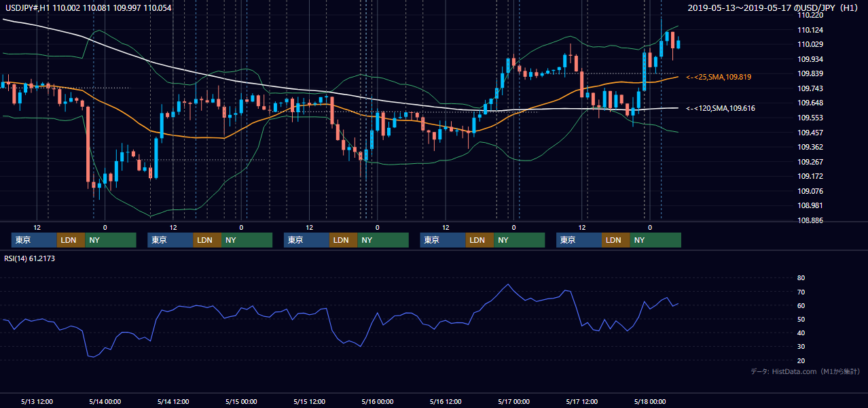Click the RSI 70 level label
This screenshot has height=408, width=868.
click(801, 292)
